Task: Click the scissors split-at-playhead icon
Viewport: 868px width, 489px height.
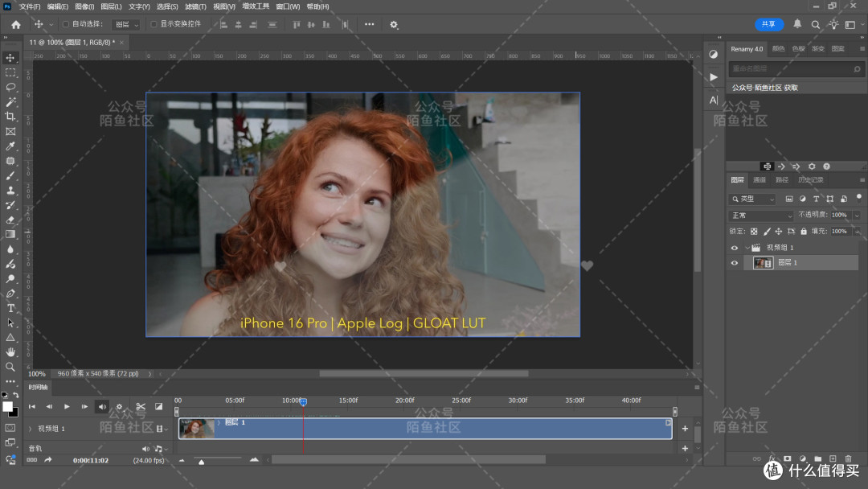Action: coord(141,406)
